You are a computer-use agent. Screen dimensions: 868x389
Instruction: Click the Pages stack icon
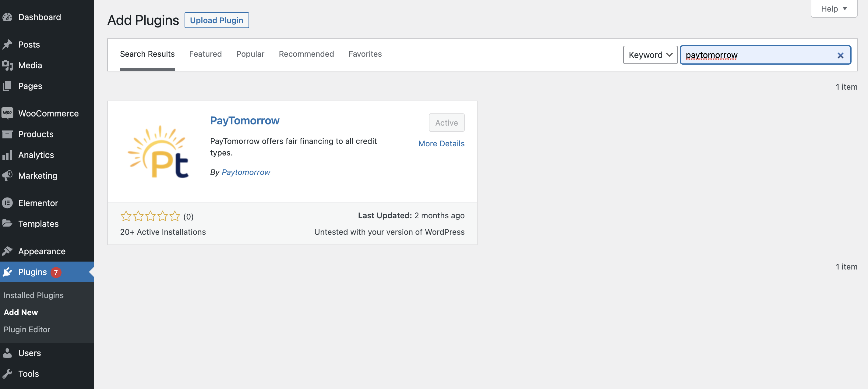click(7, 86)
